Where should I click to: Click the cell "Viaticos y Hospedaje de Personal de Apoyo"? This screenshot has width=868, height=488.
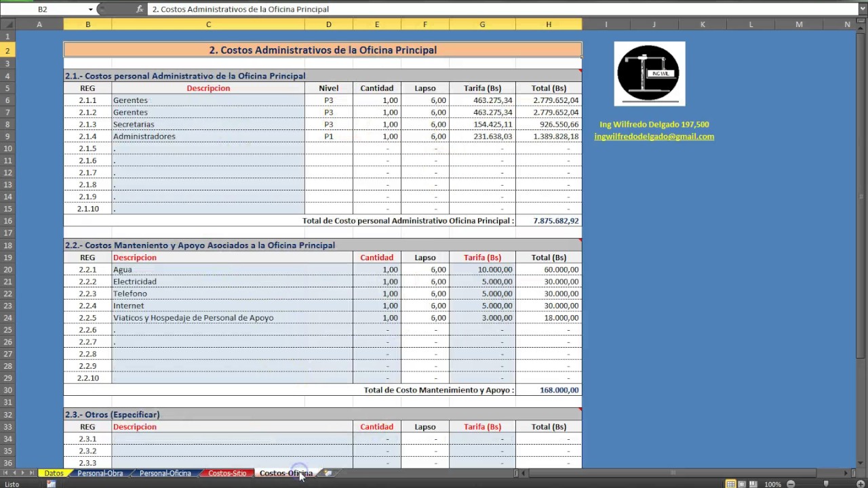point(232,318)
